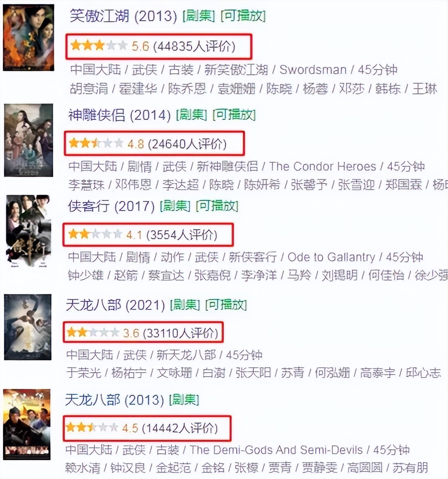Click the 可播放 tag beside 笑傲江湖
The image size is (448, 479).
pyautogui.click(x=243, y=16)
